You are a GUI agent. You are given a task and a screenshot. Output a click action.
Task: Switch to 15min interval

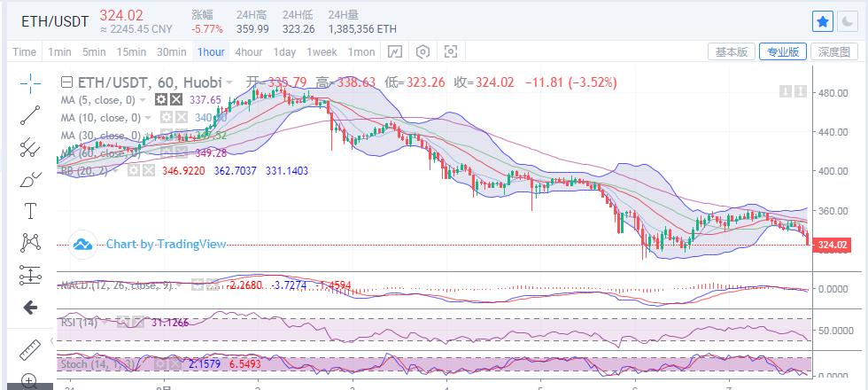pyautogui.click(x=131, y=52)
